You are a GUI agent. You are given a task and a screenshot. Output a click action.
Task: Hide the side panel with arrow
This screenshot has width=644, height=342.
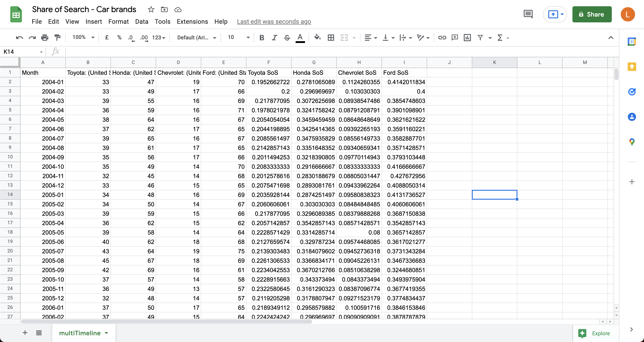click(631, 329)
